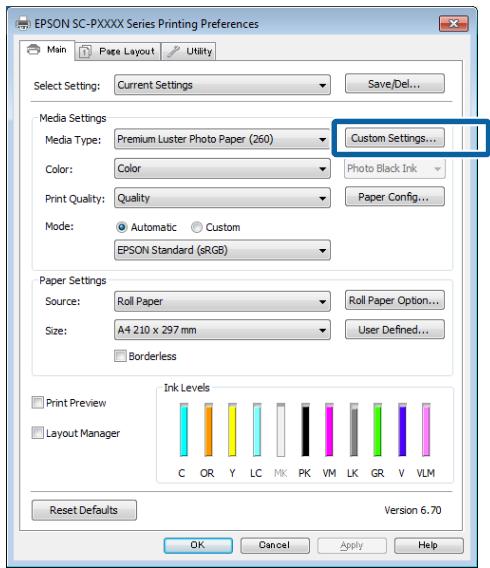Screen dimensions: 490x568
Task: Tick the Print Preview checkbox
Action: coord(38,402)
